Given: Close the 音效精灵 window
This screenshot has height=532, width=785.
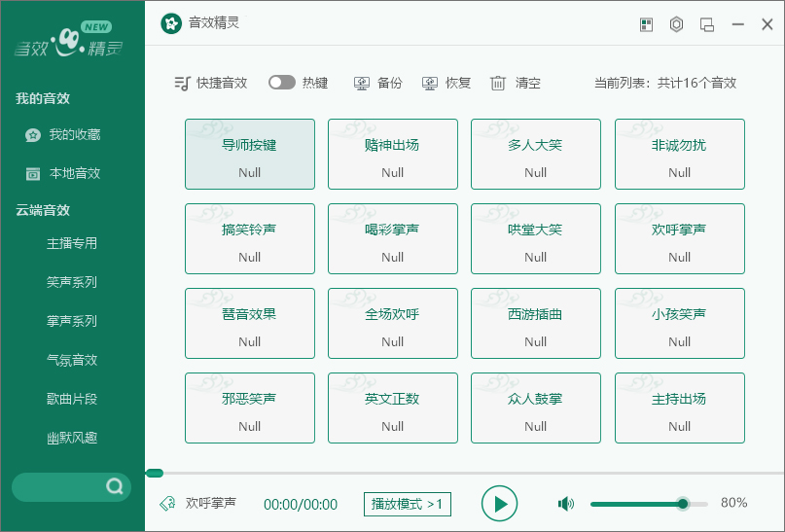Looking at the screenshot, I should pyautogui.click(x=767, y=24).
